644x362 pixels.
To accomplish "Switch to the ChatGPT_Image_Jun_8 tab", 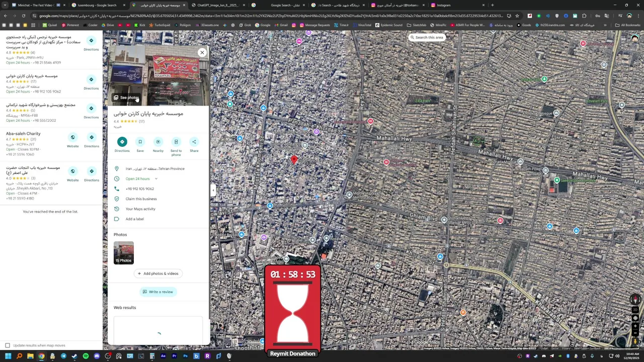I will [x=217, y=5].
